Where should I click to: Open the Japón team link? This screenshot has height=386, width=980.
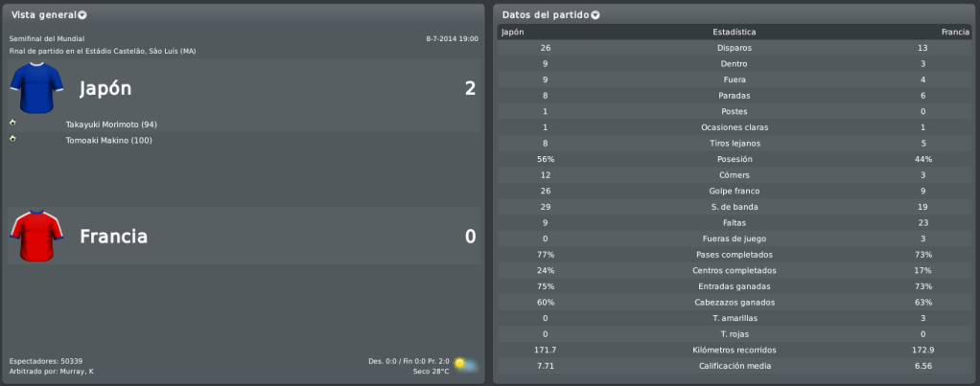(x=105, y=89)
